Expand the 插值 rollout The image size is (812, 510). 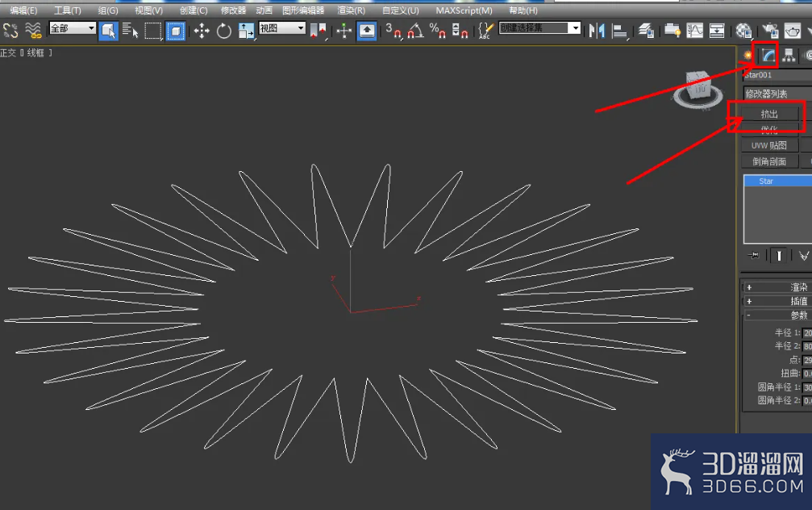(777, 301)
